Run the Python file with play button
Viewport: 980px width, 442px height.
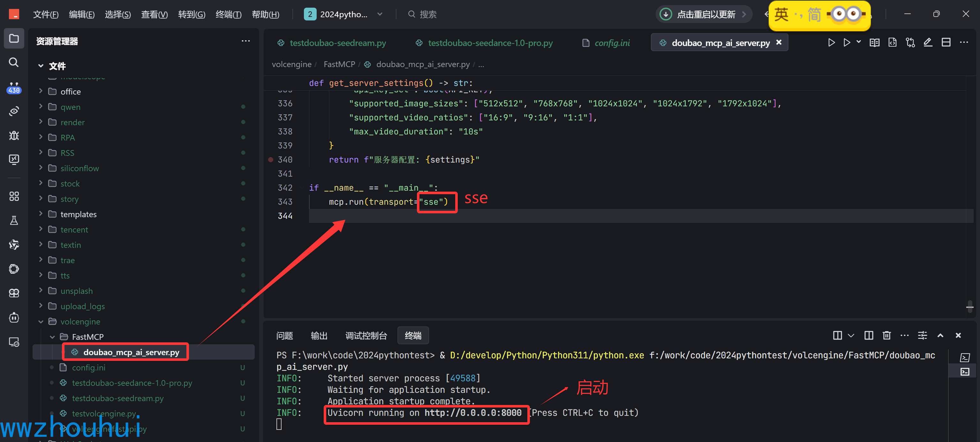tap(831, 43)
